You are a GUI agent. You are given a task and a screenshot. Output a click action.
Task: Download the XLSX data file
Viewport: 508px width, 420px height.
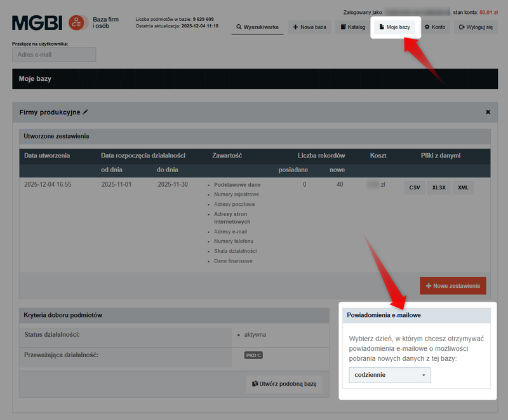(x=439, y=187)
